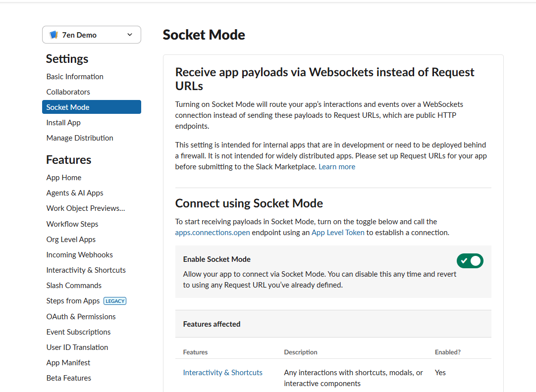Open Interactivity & Shortcuts table link
536x392 pixels.
tap(223, 373)
